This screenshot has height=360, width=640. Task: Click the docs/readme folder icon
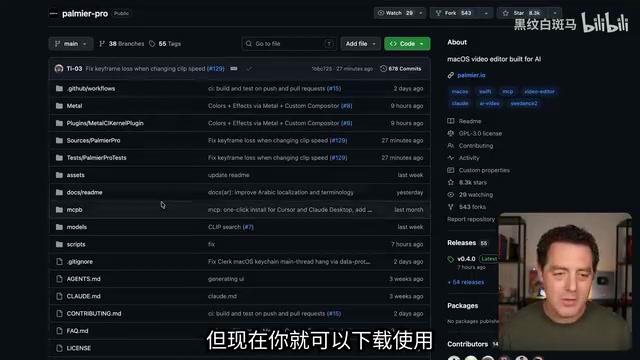tap(59, 192)
